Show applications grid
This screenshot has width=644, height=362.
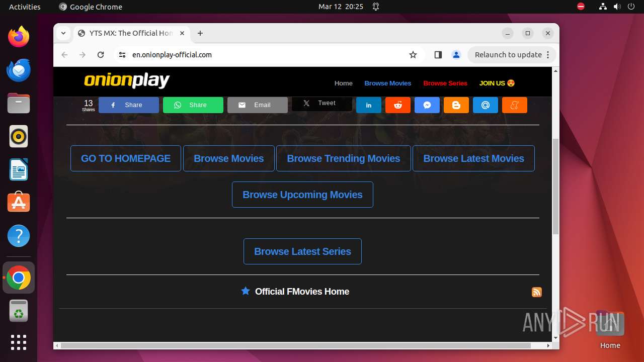19,342
